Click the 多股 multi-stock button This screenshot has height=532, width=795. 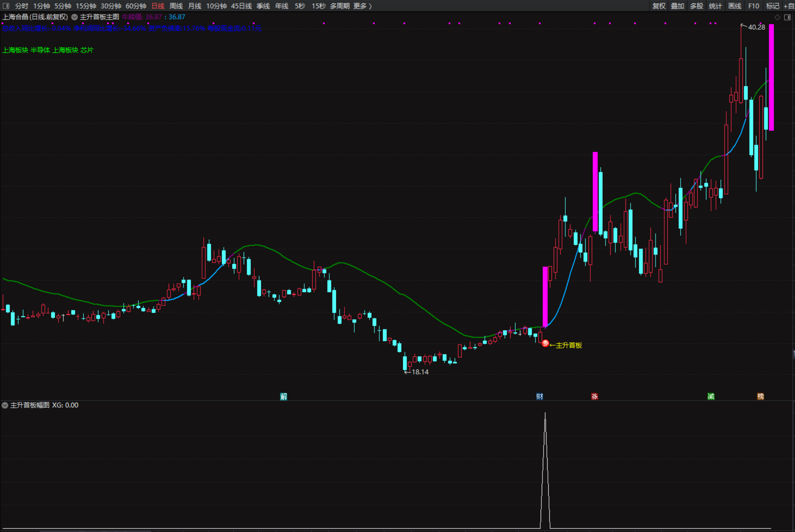[697, 6]
